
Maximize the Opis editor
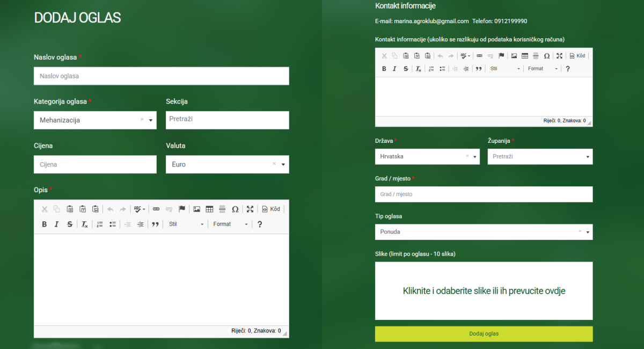250,209
